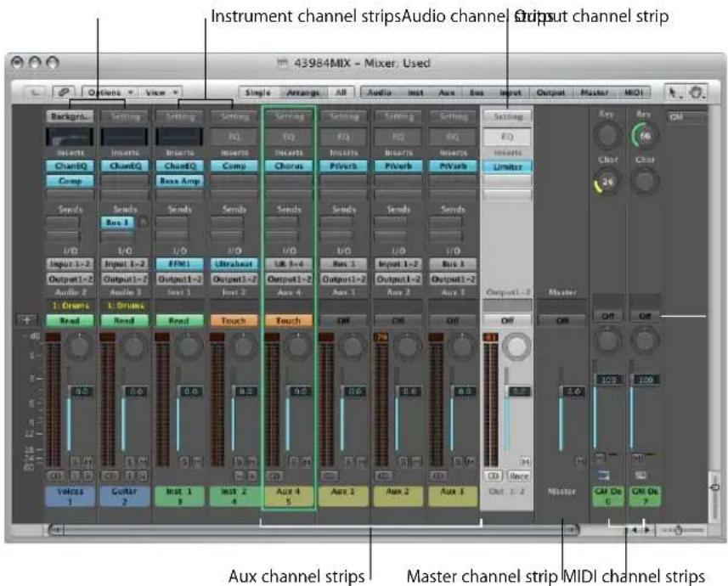Select the Aux 4 channel name label
The image size is (728, 586).
tap(288, 496)
